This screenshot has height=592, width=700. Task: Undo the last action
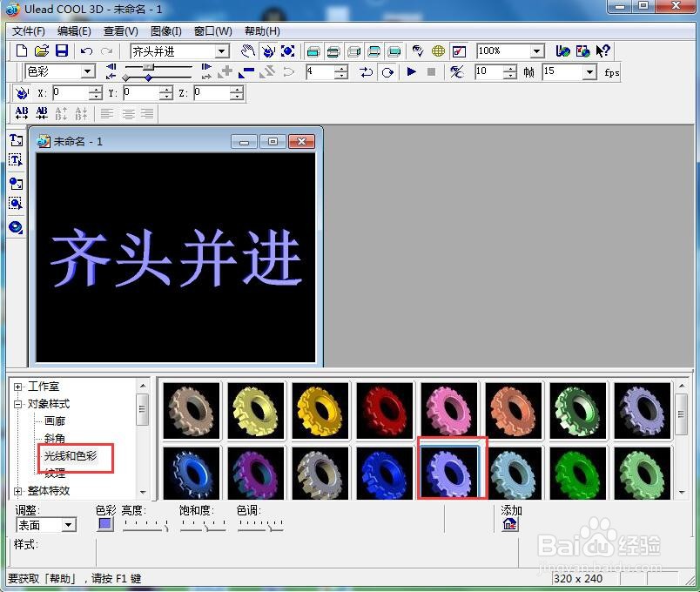tap(86, 51)
